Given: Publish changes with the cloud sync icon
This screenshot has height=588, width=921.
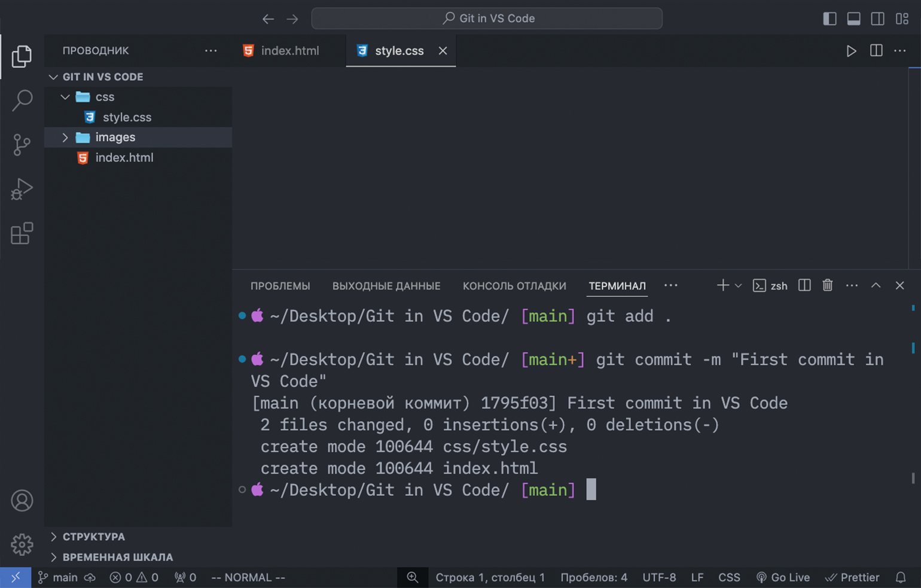Looking at the screenshot, I should (90, 577).
